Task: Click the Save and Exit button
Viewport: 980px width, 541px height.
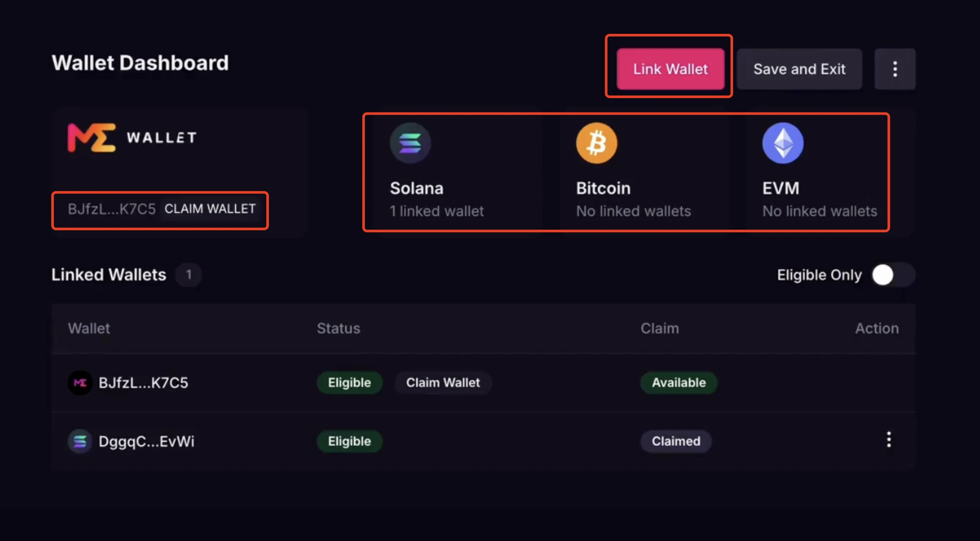Action: tap(799, 68)
